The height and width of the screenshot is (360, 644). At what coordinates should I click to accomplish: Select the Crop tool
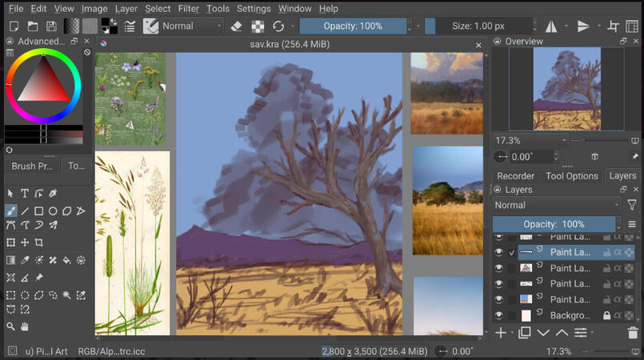[x=38, y=242]
